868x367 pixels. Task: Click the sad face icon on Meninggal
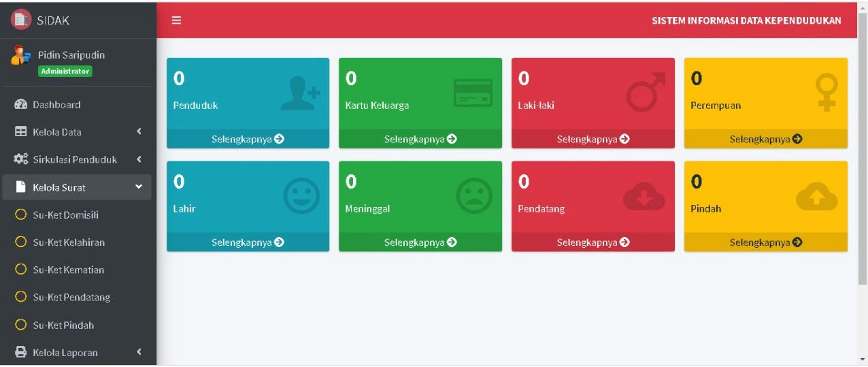(473, 196)
